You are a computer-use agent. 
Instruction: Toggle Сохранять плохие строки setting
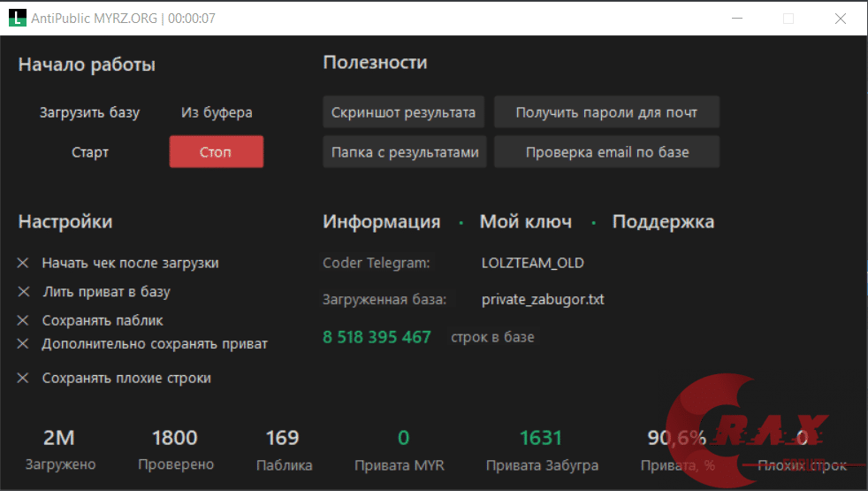click(x=114, y=378)
